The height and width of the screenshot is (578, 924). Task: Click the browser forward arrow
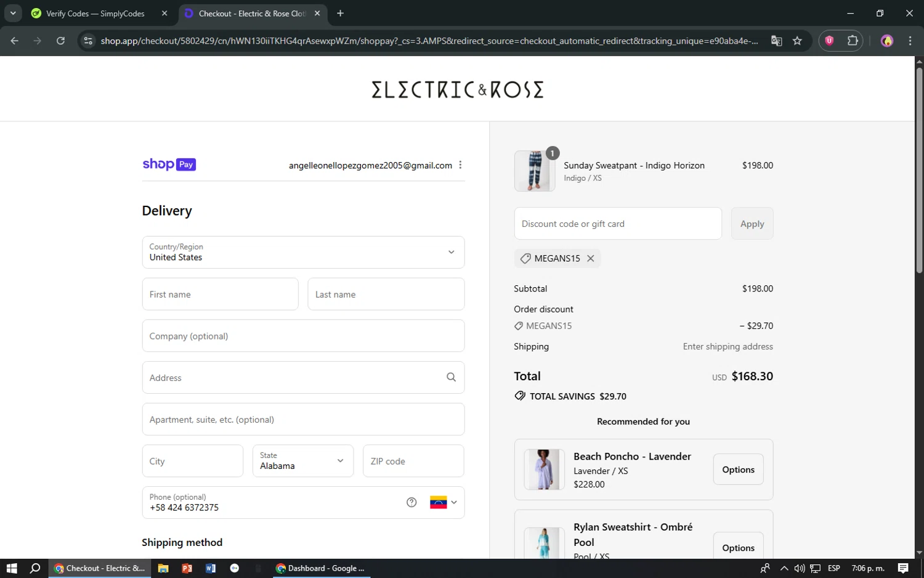[38, 41]
